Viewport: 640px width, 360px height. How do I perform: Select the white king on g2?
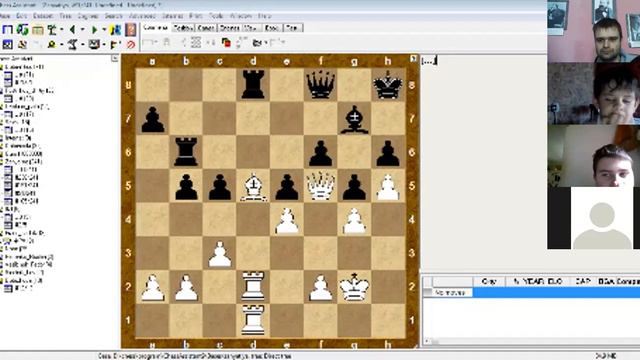pos(354,287)
